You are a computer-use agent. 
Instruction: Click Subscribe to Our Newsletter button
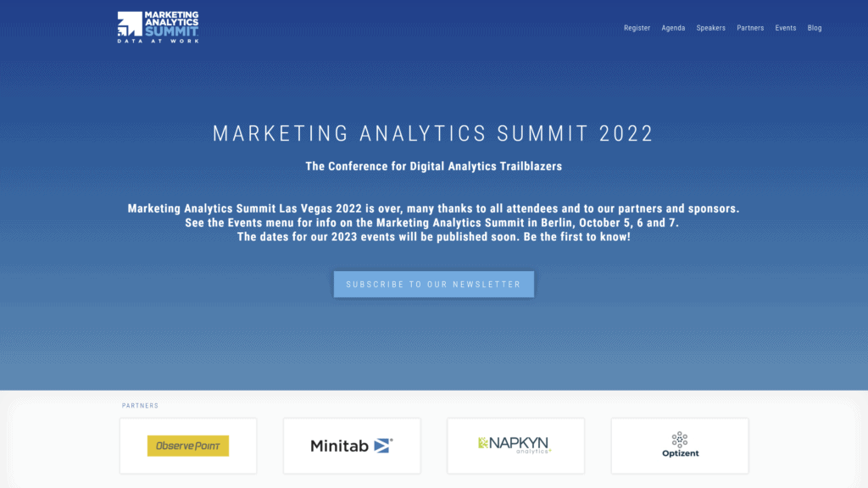point(433,284)
